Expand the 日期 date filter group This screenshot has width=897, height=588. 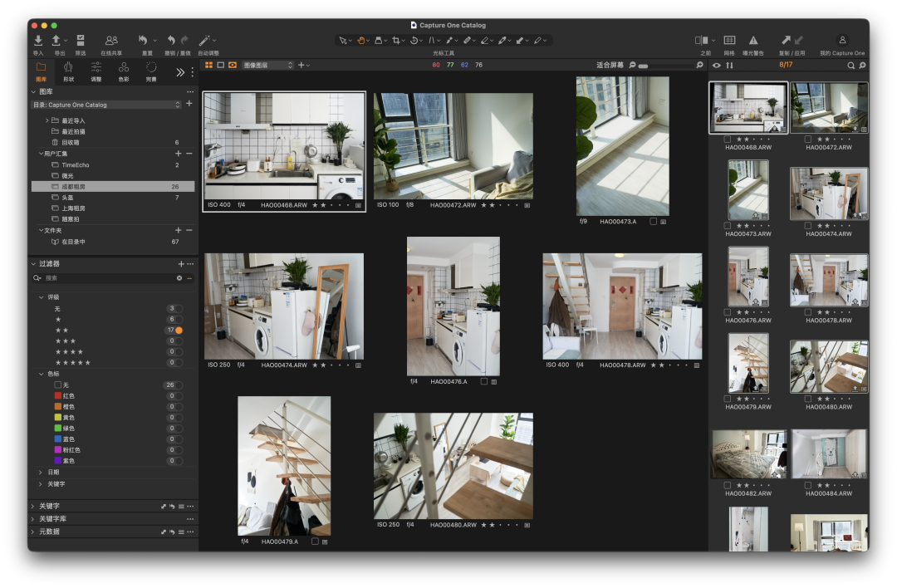41,473
